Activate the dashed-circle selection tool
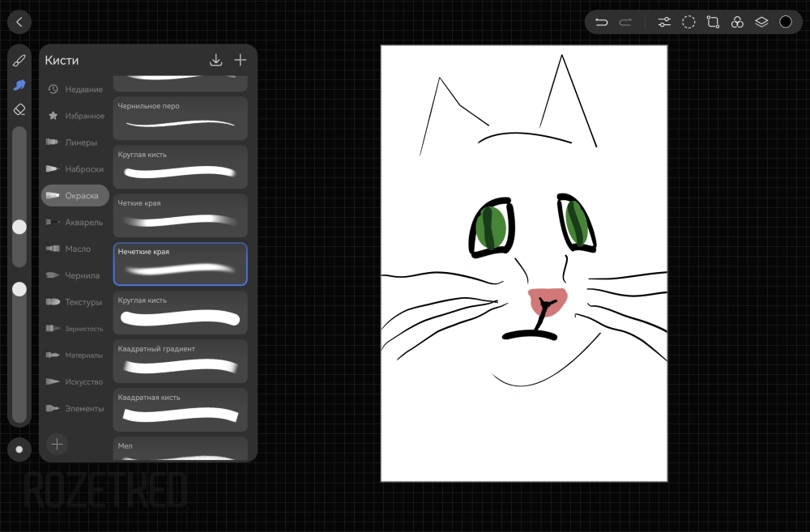This screenshot has width=810, height=532. pyautogui.click(x=688, y=22)
